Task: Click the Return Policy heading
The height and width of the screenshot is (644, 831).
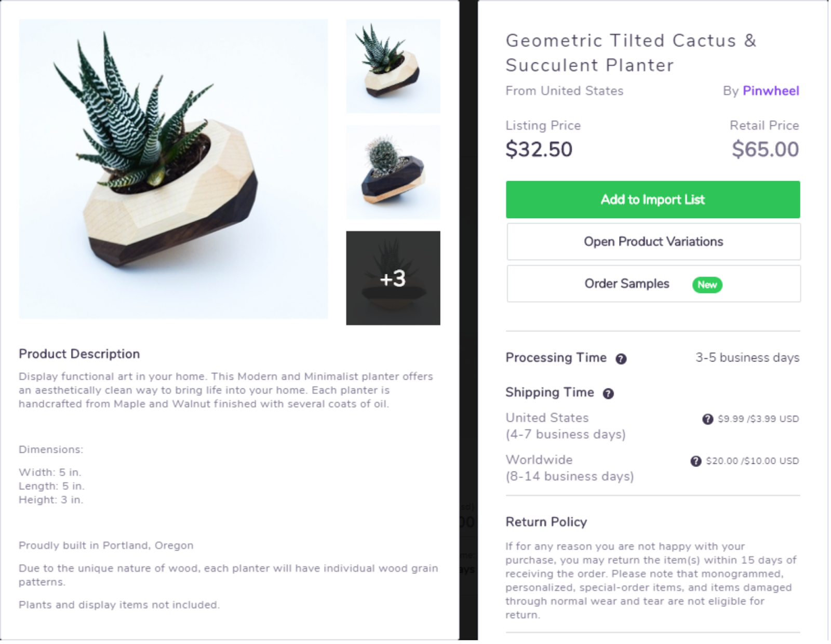Action: [546, 522]
